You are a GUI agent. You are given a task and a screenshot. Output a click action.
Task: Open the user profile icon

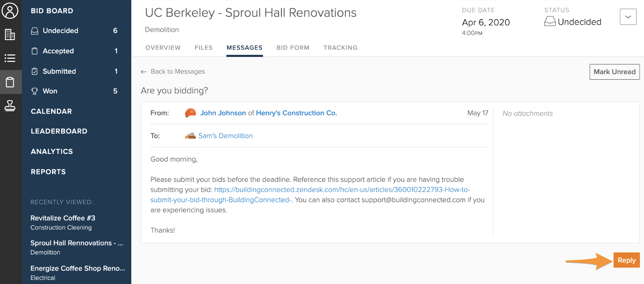click(10, 11)
